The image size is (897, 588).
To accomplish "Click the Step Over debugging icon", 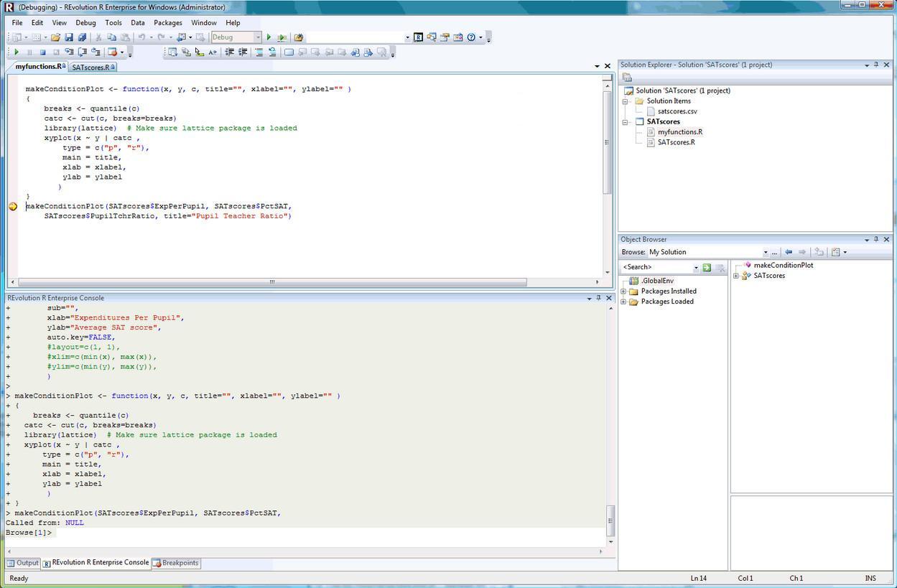I will click(83, 51).
